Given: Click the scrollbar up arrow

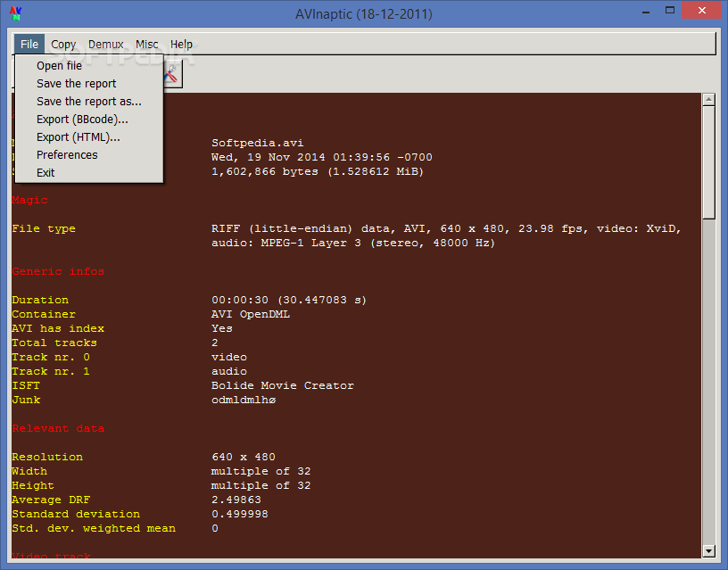Looking at the screenshot, I should 708,99.
